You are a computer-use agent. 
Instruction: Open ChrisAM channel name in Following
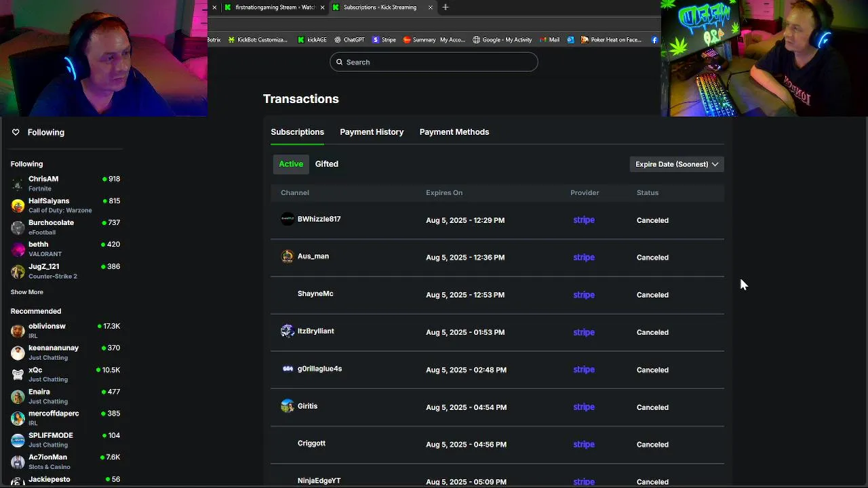[43, 179]
